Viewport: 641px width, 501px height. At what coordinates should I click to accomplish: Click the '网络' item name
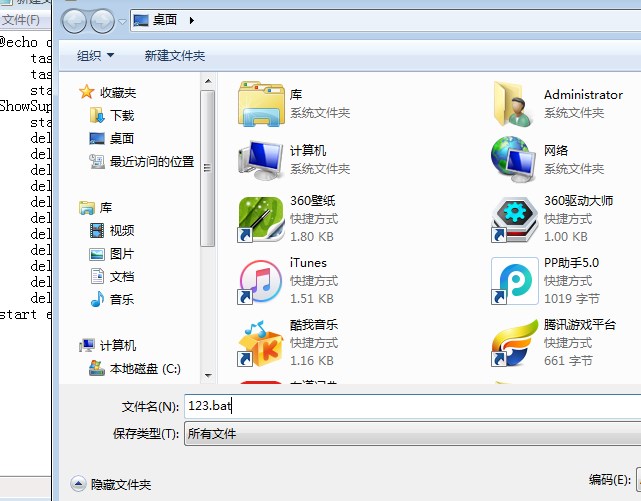coord(556,150)
